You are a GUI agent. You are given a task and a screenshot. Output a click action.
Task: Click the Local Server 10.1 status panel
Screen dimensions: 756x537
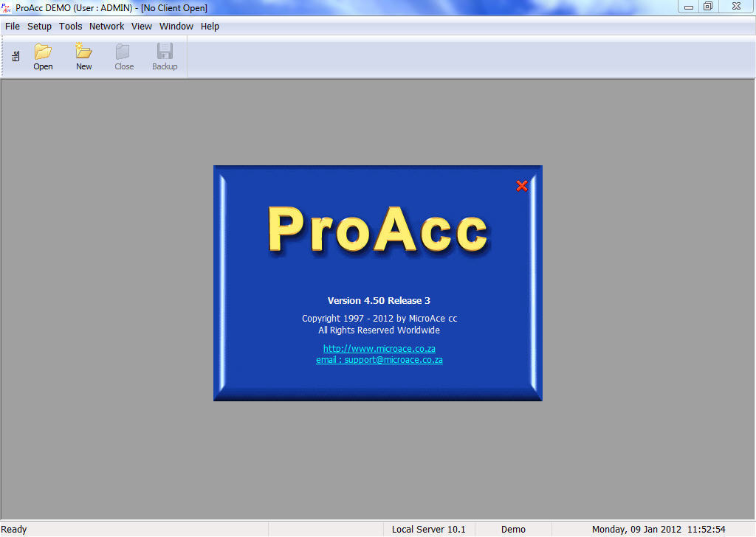tap(428, 529)
